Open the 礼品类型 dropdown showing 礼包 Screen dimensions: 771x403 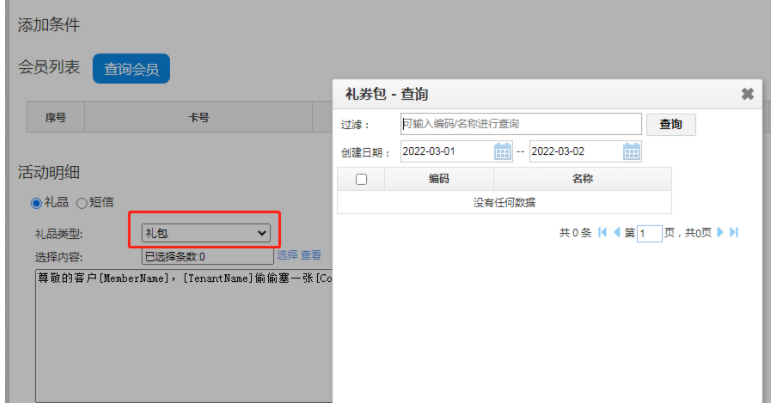[x=206, y=233]
